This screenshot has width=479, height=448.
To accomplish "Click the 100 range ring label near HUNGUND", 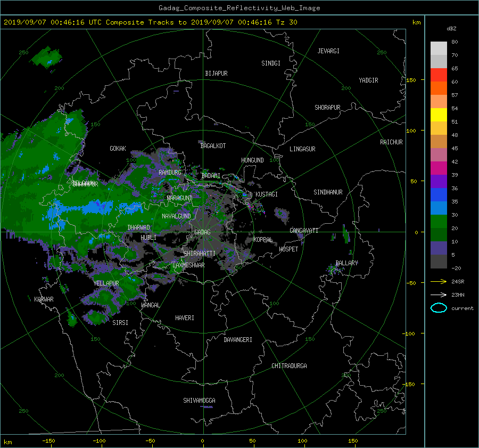I will [274, 160].
